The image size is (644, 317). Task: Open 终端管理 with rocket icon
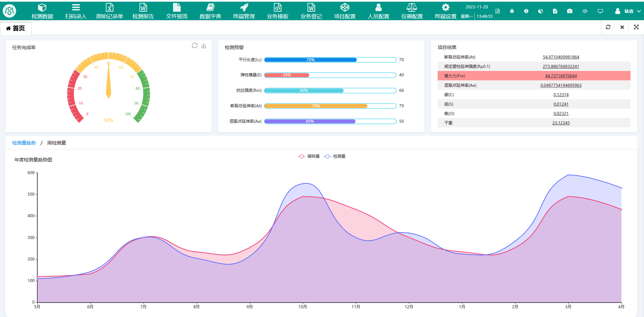click(244, 11)
